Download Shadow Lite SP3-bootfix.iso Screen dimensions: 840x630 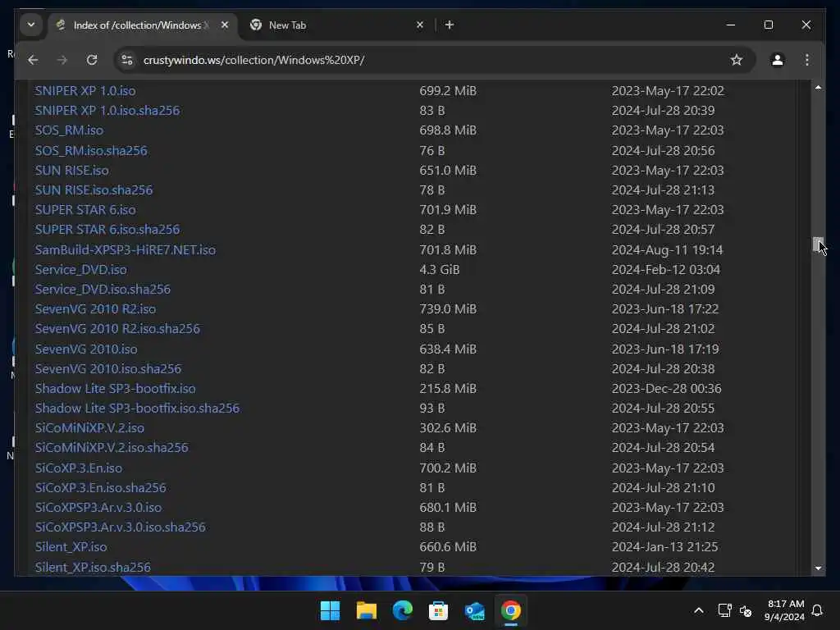pyautogui.click(x=115, y=388)
